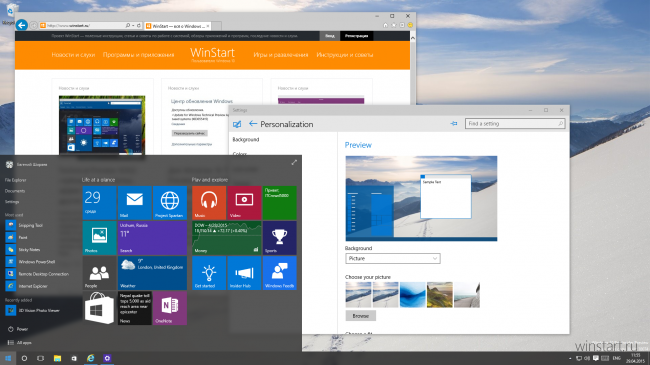Choose the beach coastline background picture
Viewport: 650px width, 365px height.
click(x=467, y=294)
